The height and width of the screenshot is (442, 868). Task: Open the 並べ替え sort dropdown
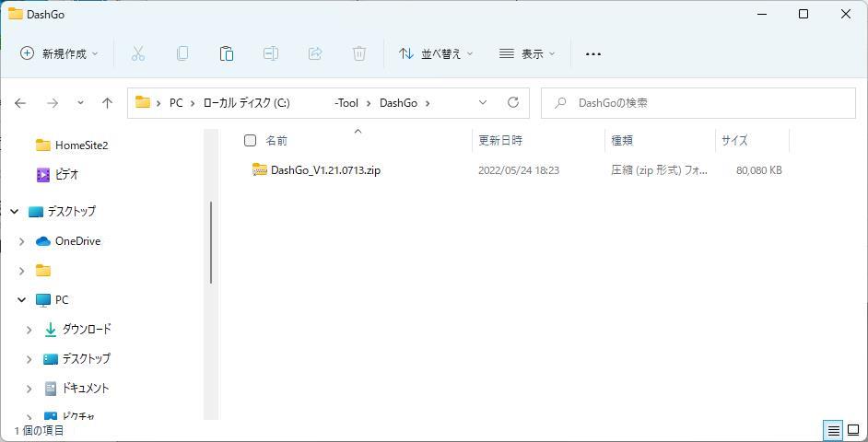click(x=436, y=53)
